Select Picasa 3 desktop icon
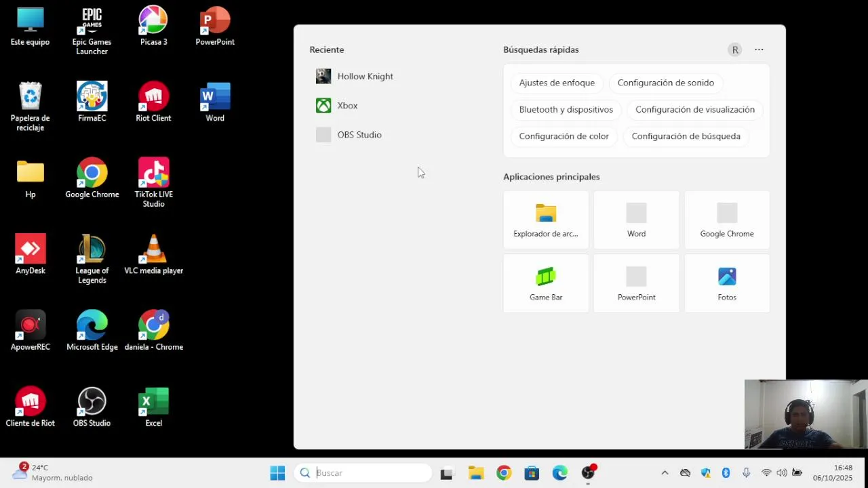The image size is (868, 488). click(x=153, y=27)
